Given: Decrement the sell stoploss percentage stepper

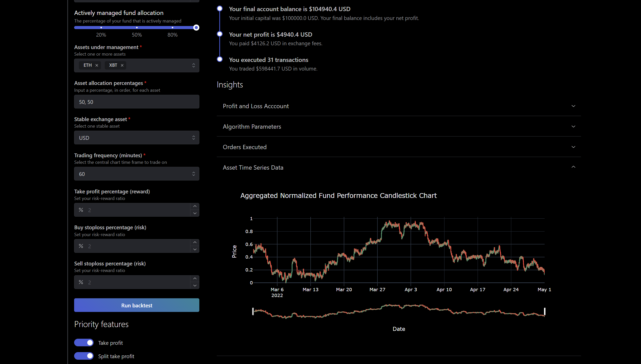Looking at the screenshot, I should coord(195,286).
